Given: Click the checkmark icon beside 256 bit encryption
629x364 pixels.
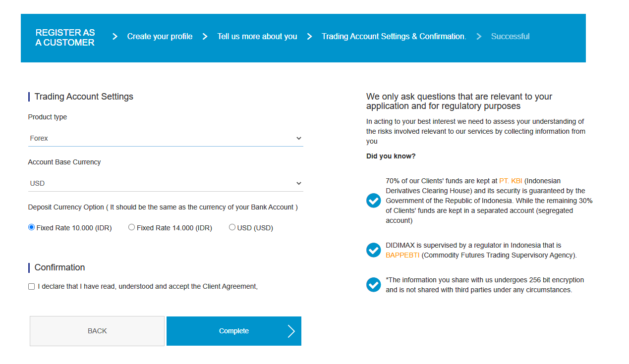Looking at the screenshot, I should (373, 285).
